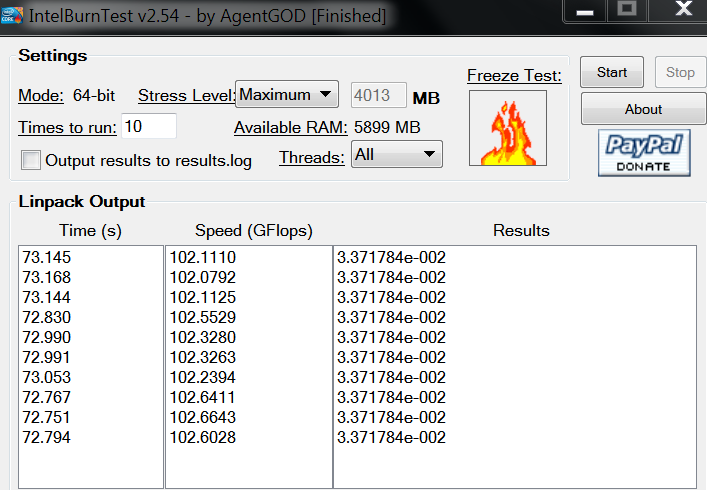Click the Mode label
This screenshot has width=707, height=490.
tap(40, 96)
